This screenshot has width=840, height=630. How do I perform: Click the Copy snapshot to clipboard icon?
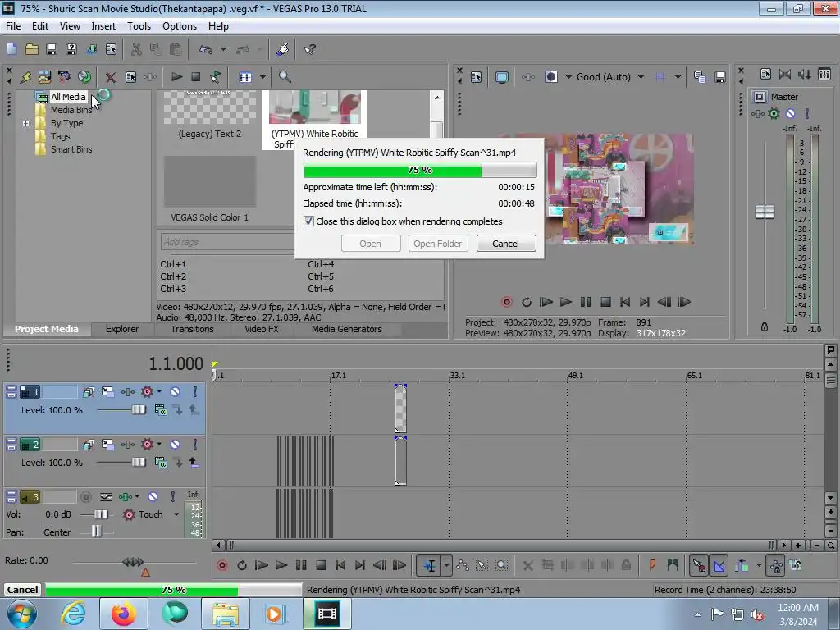(699, 77)
